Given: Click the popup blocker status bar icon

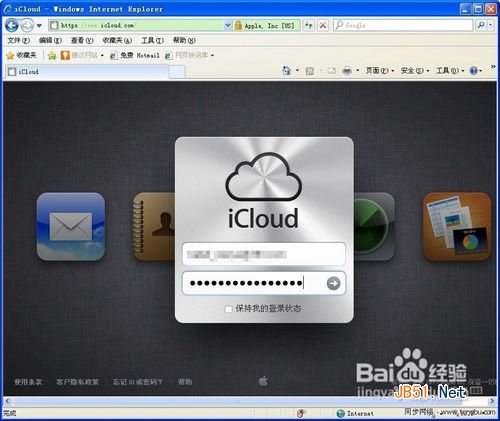Looking at the screenshot, I should coord(301,413).
